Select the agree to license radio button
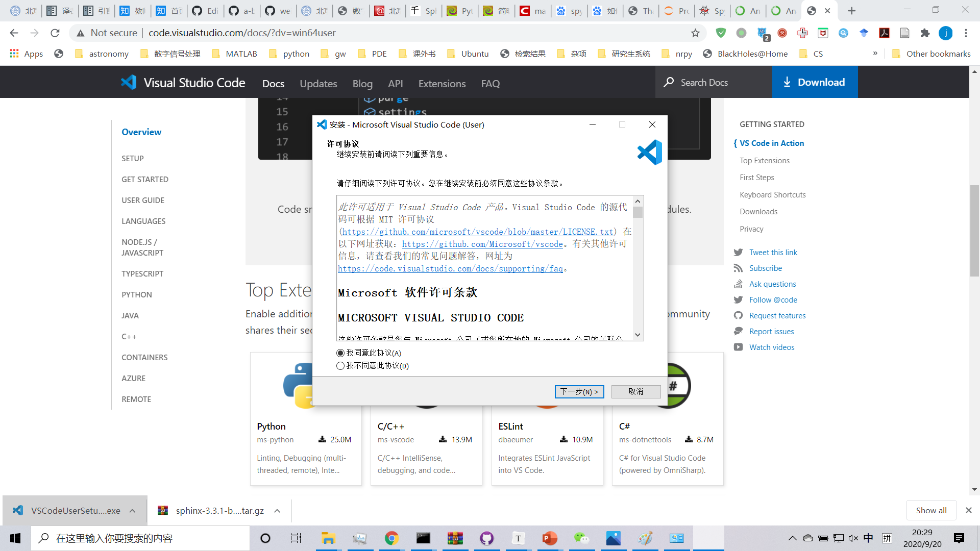Viewport: 980px width, 551px height. pyautogui.click(x=340, y=353)
